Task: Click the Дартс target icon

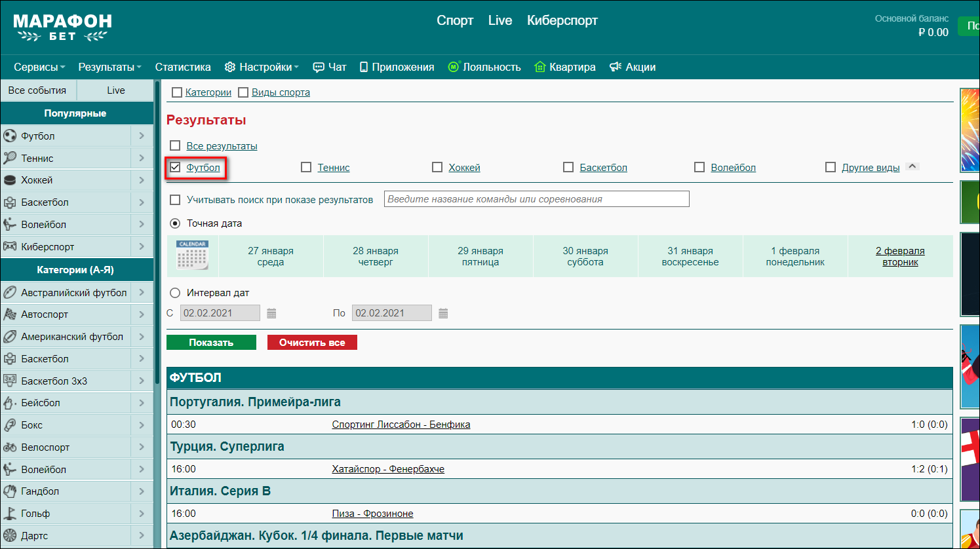Action: tap(10, 536)
